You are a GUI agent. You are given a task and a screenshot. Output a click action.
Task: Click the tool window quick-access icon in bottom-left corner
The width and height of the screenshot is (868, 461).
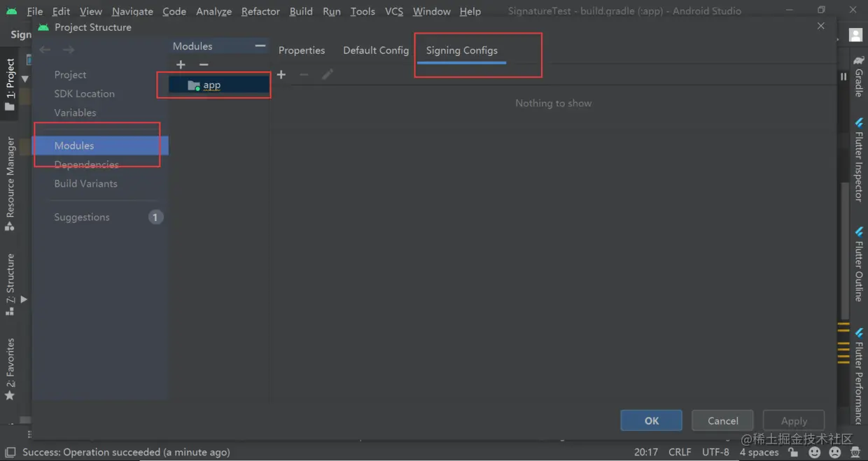(x=10, y=453)
